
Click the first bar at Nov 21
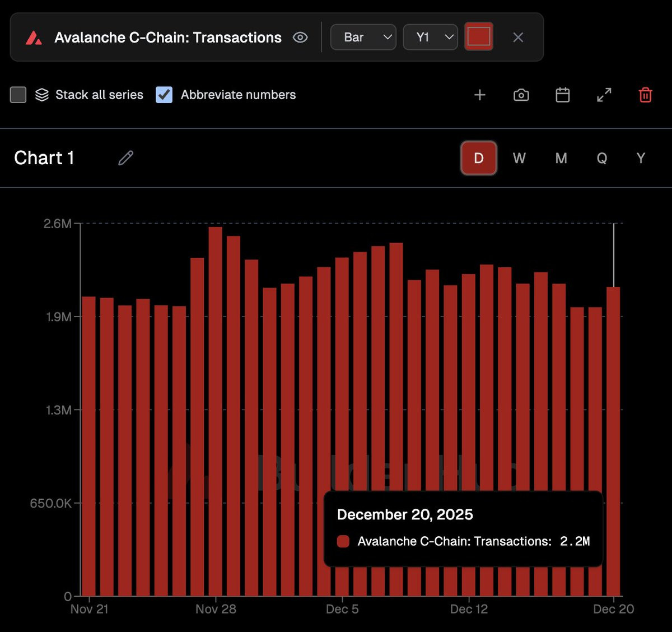89,446
